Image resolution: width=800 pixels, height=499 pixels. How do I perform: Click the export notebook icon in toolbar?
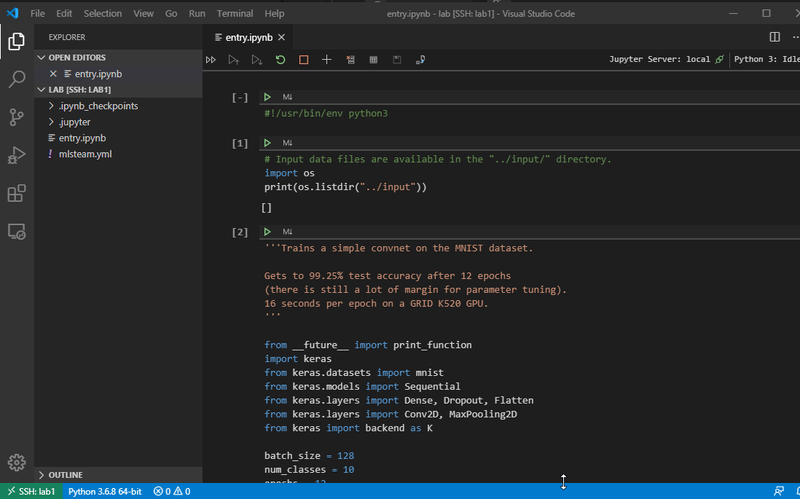420,60
